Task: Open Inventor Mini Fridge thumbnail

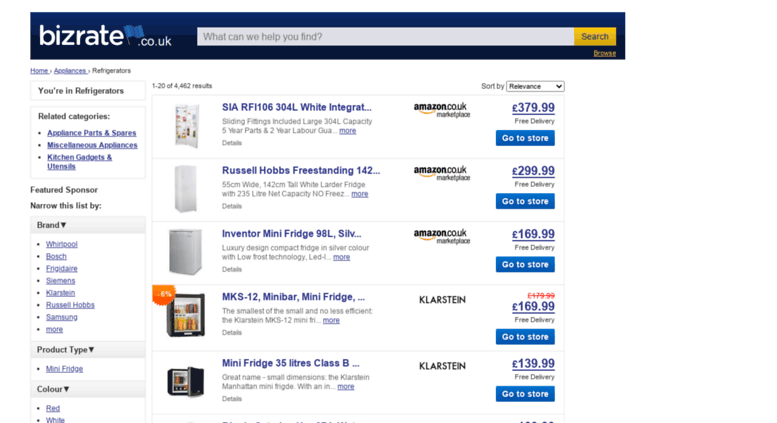Action: pyautogui.click(x=185, y=252)
